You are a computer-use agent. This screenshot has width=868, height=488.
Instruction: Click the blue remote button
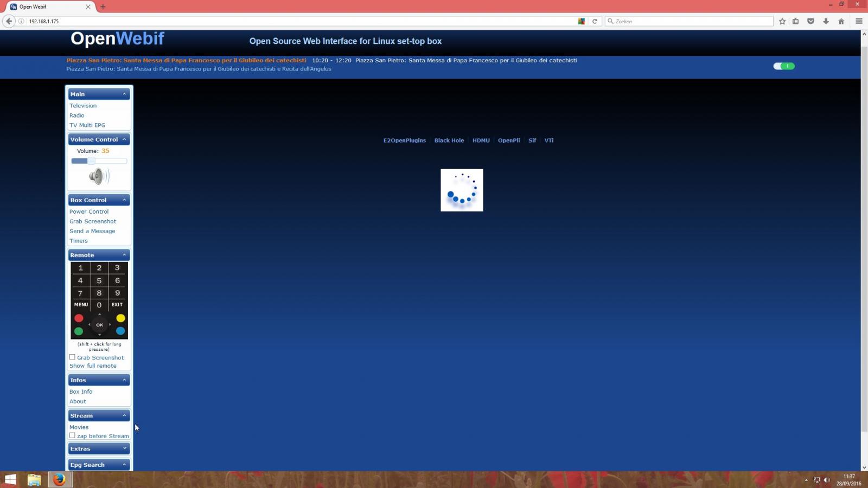click(120, 331)
